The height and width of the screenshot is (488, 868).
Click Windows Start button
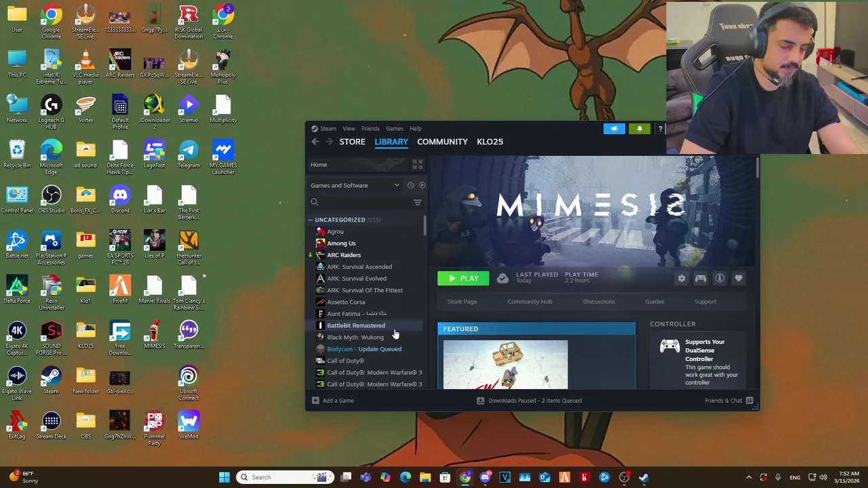click(224, 477)
